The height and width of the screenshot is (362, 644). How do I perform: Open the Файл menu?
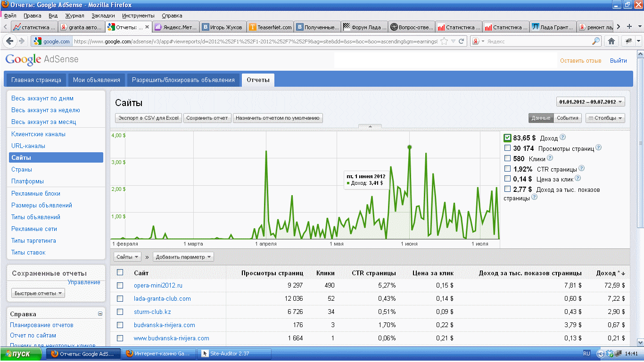tap(10, 16)
